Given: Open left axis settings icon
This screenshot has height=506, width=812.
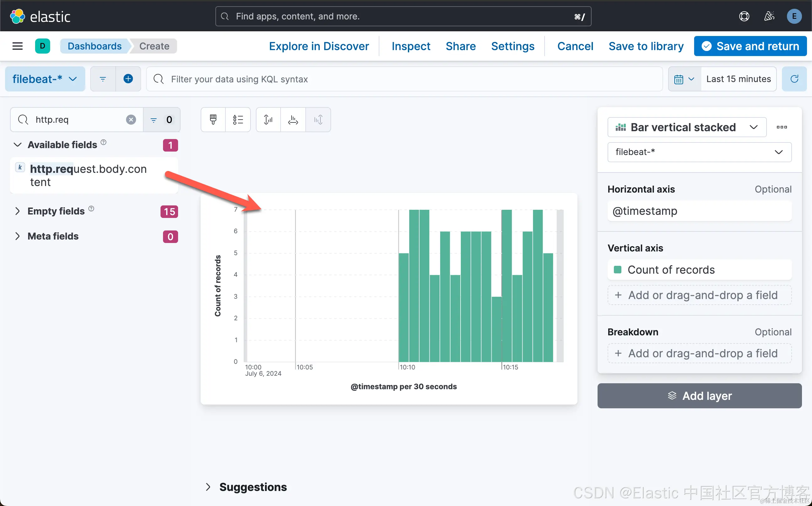Looking at the screenshot, I should click(x=268, y=120).
